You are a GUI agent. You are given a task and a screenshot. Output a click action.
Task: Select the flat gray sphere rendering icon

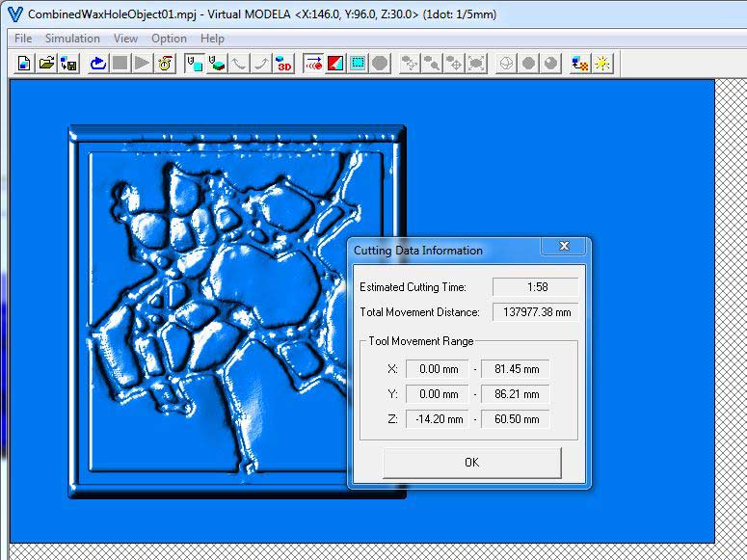(528, 64)
